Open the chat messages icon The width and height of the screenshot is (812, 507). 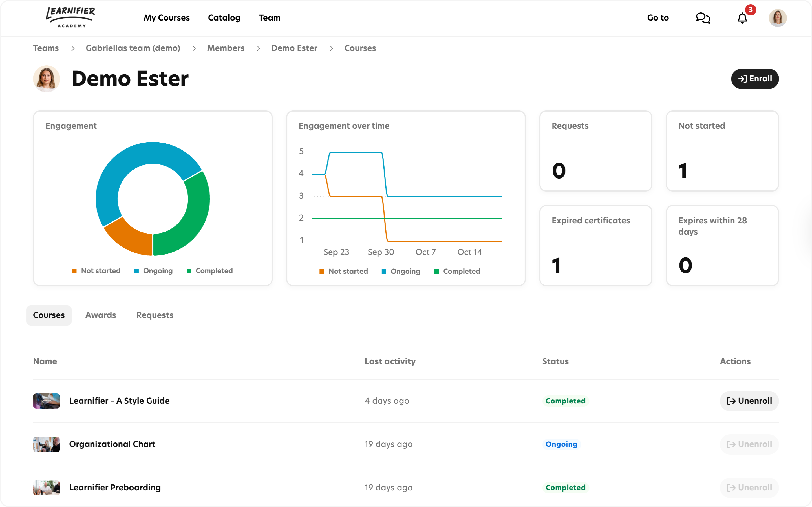(703, 18)
